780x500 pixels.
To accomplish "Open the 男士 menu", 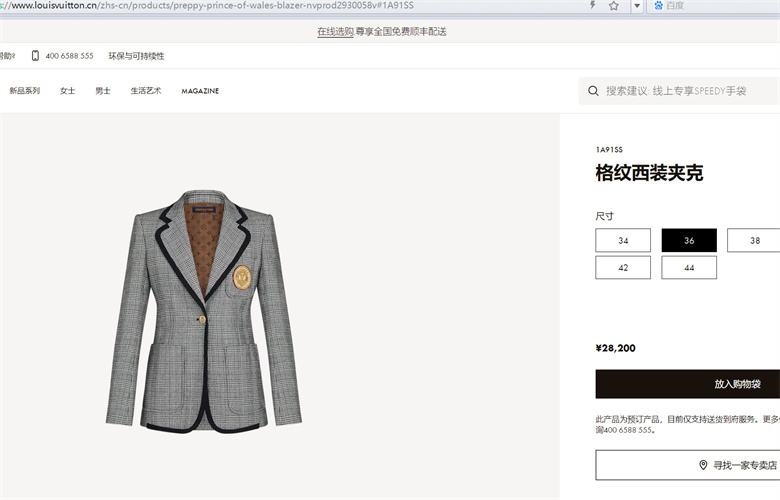I will coord(103,91).
